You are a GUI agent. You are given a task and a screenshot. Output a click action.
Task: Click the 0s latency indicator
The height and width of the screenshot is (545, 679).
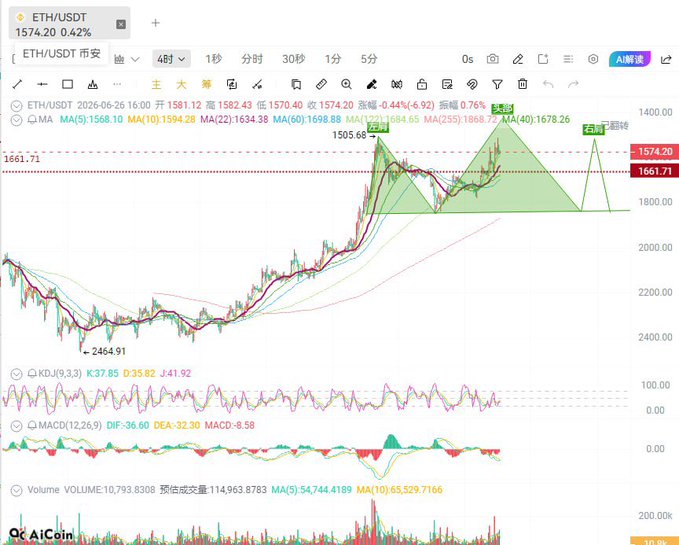[468, 59]
